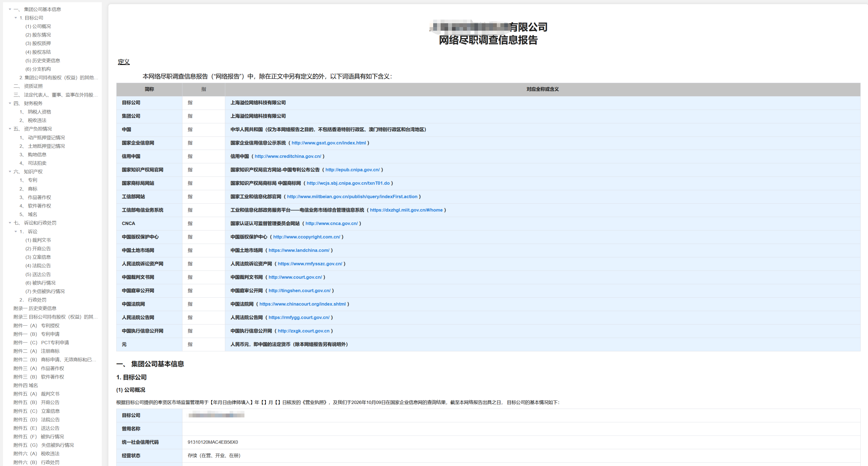Select 2. 行政处罚 in the outline
This screenshot has height=466, width=868.
(33, 300)
